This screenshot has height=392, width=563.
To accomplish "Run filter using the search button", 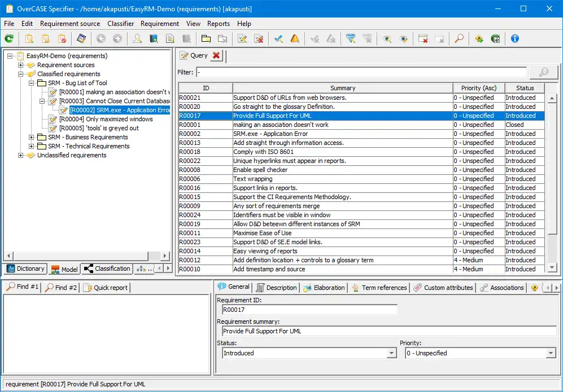I will [544, 72].
